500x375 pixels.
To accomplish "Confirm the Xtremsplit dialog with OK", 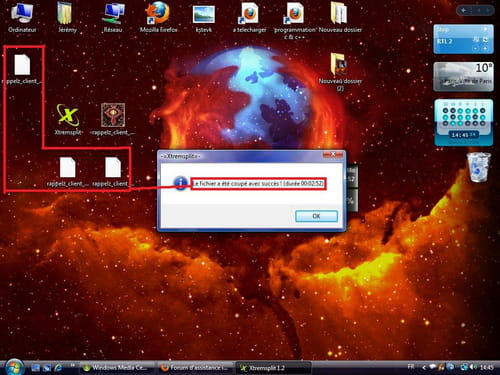I will [x=316, y=216].
